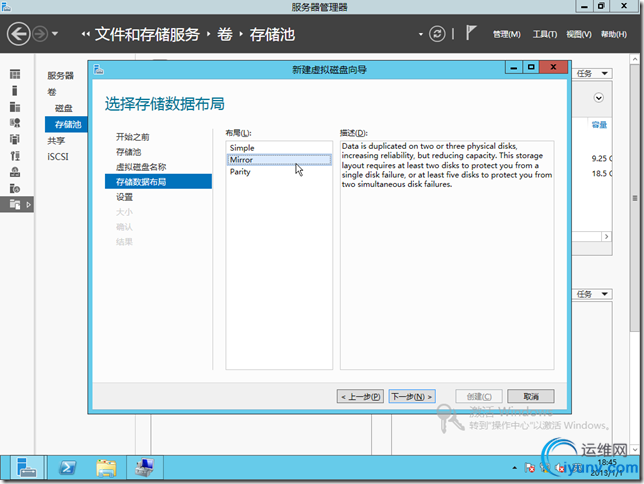Select 服务器 in the navigation pane
Viewport: 644px width, 484px height.
[x=60, y=76]
